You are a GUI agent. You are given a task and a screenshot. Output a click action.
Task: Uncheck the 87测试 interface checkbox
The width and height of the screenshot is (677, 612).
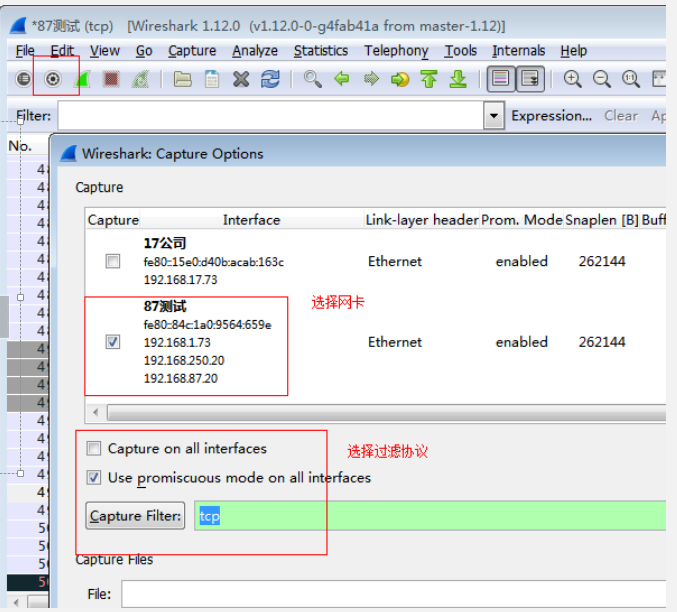point(113,342)
